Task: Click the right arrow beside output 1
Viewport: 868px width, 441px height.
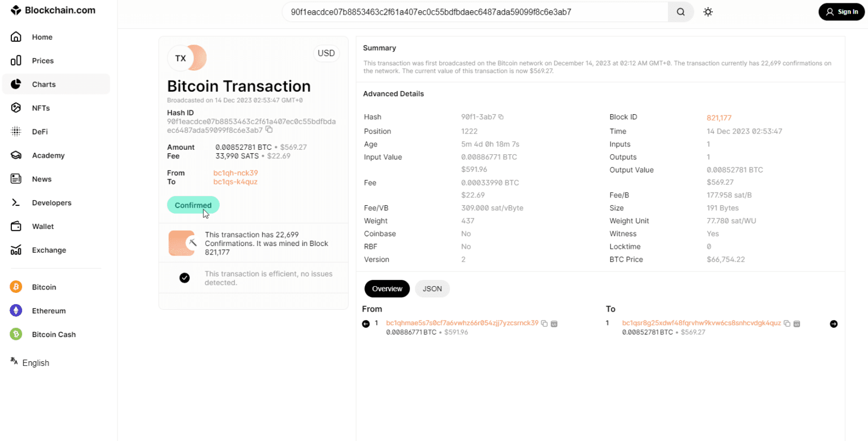Action: [x=834, y=324]
